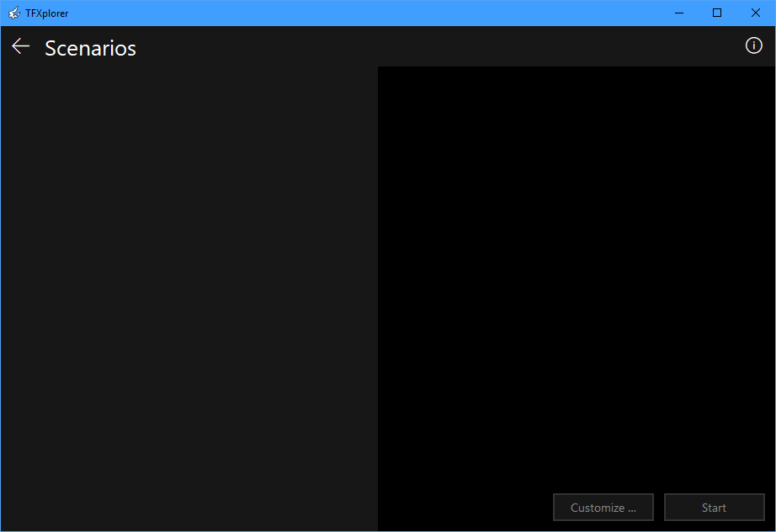Click the bottom of the empty scenario list
The width and height of the screenshot is (776, 532).
pos(189,518)
